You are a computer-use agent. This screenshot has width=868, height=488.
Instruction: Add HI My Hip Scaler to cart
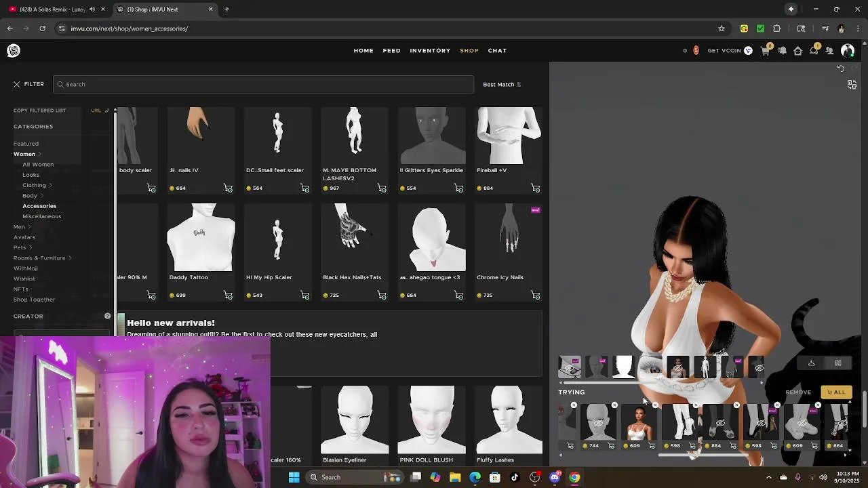point(305,296)
